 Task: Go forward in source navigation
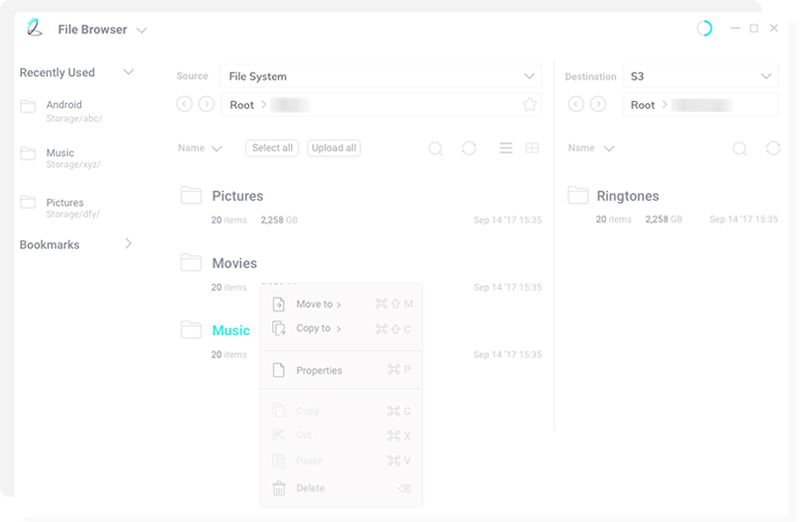pos(206,104)
